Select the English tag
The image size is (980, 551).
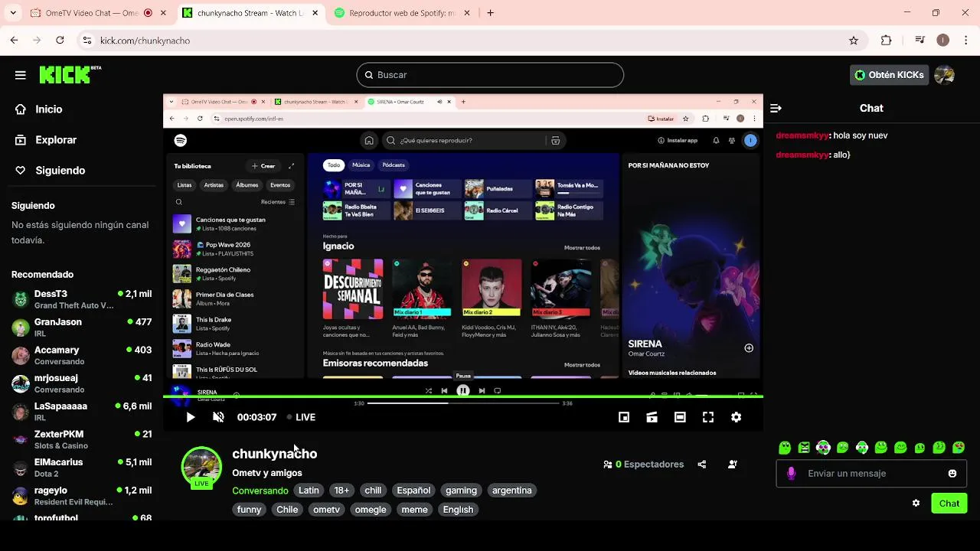pyautogui.click(x=458, y=510)
